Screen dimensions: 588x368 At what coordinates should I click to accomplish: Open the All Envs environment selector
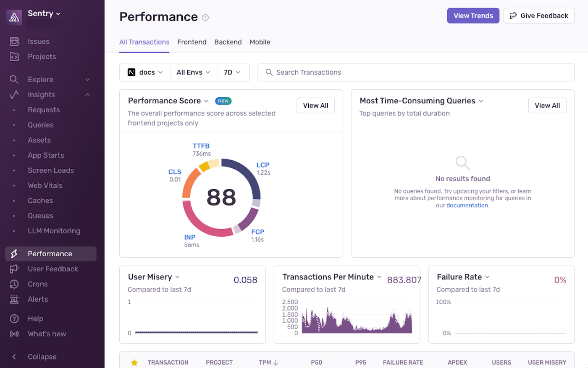(193, 72)
